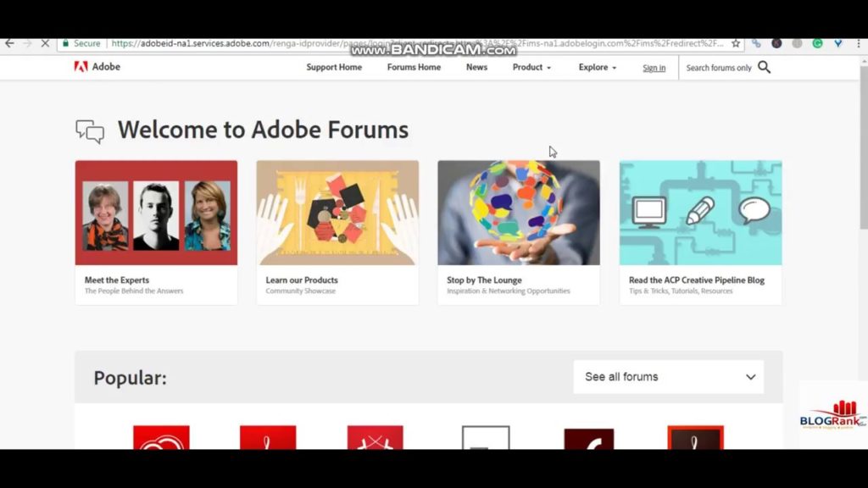Go to Support Home

point(334,67)
